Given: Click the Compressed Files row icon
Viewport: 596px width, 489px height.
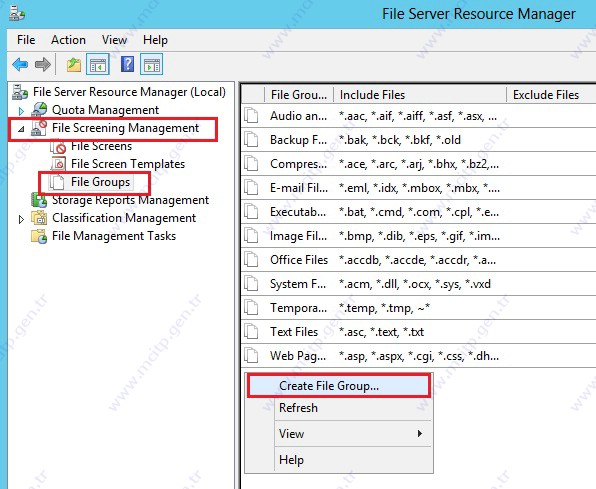Looking at the screenshot, I should (251, 164).
